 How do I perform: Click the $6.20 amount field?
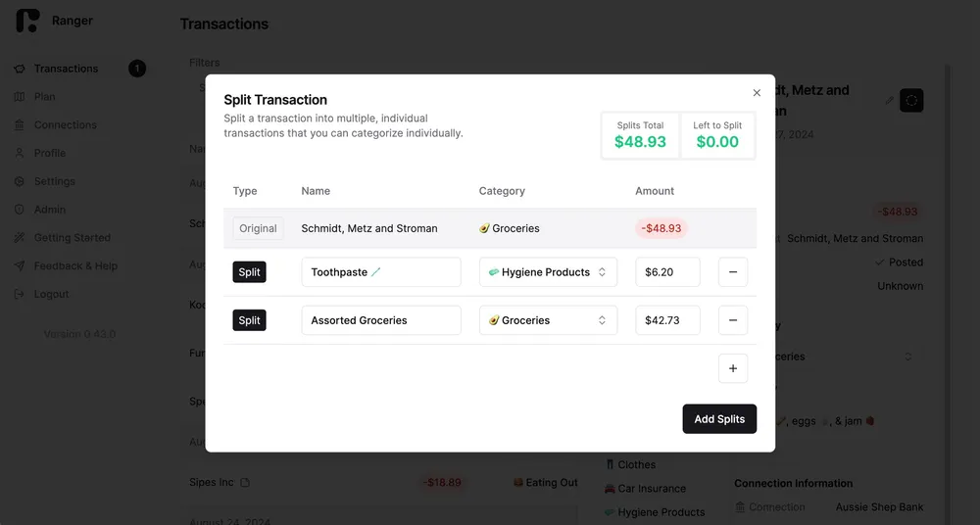(x=667, y=272)
